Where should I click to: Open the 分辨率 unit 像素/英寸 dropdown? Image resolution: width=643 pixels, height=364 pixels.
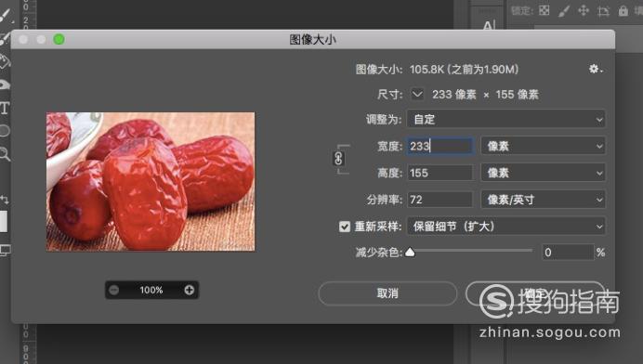(543, 200)
